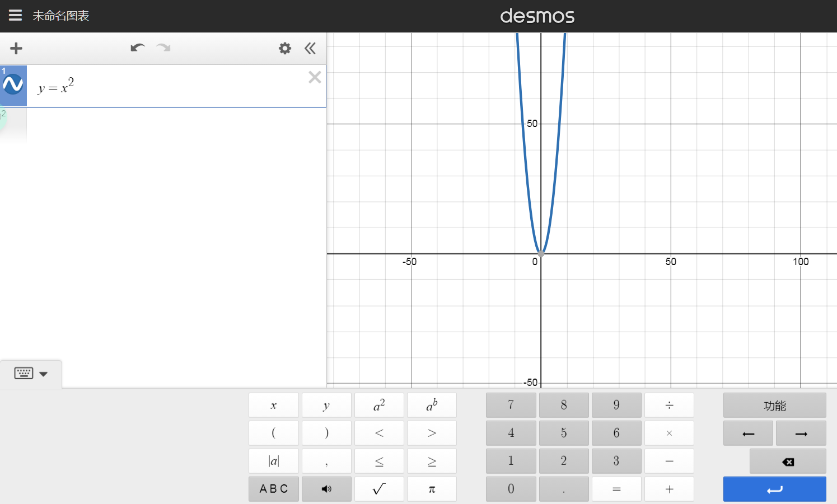Click the parabola vertex at origin

click(541, 254)
